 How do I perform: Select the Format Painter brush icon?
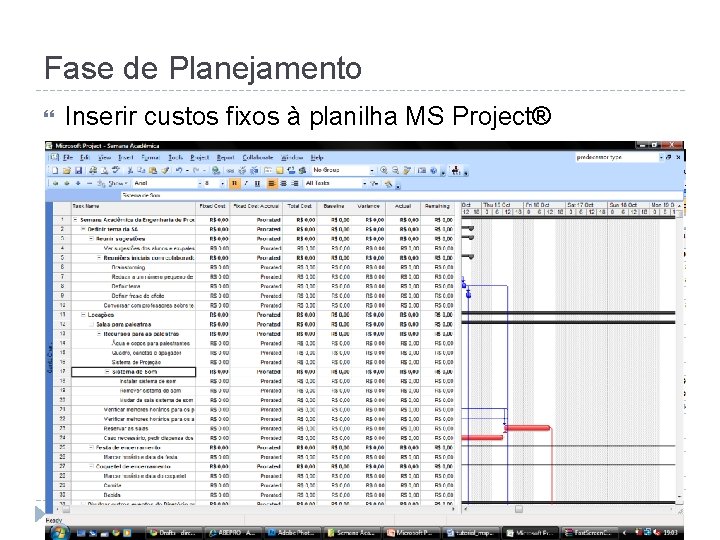tap(165, 171)
